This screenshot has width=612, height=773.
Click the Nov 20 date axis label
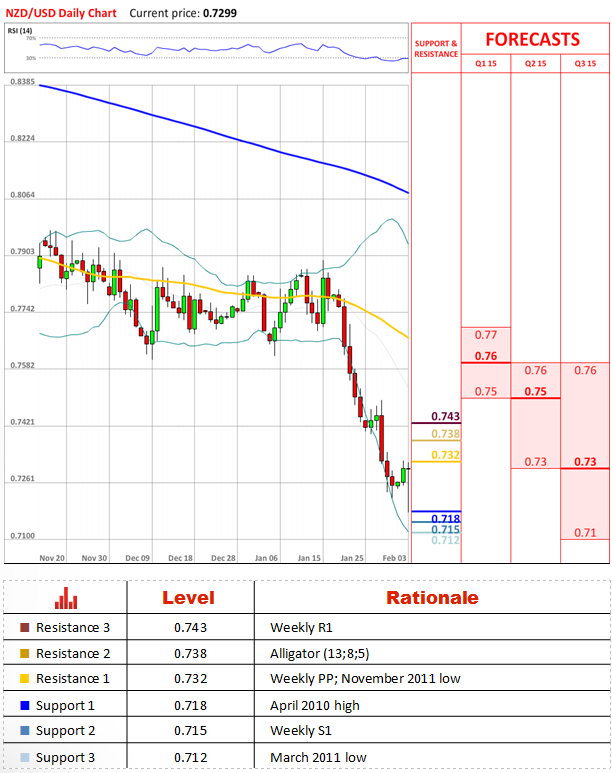point(52,558)
